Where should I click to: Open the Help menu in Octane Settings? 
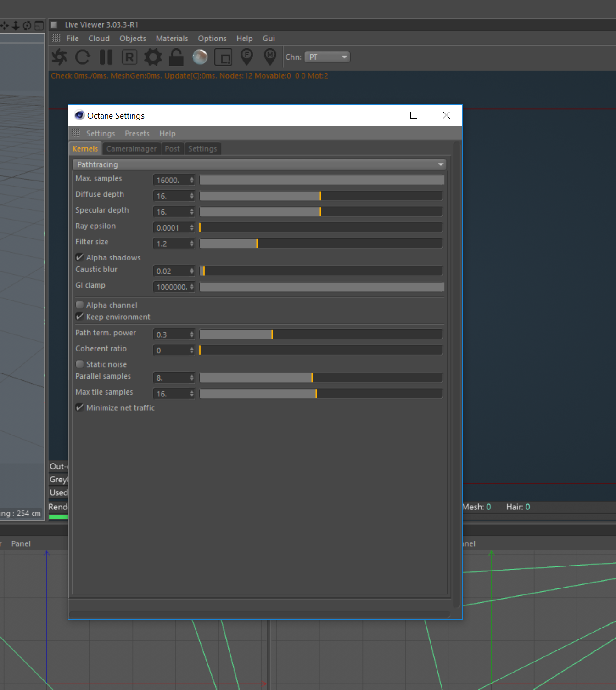(168, 134)
